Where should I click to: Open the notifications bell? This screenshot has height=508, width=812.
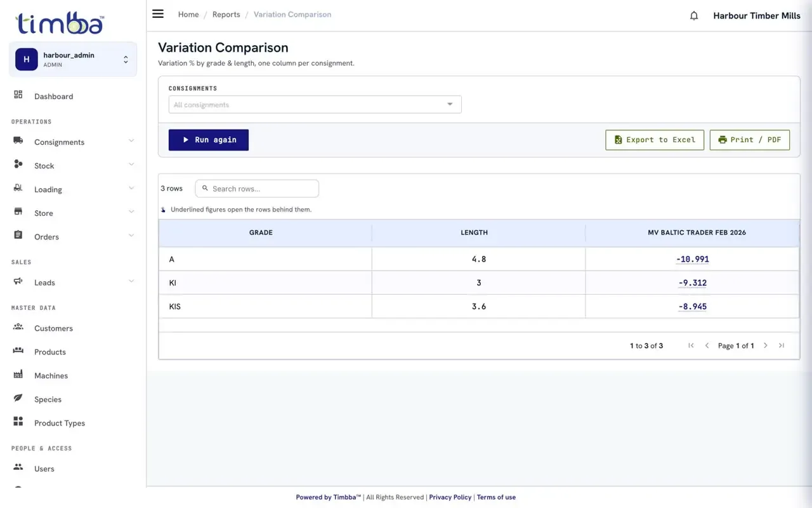click(x=694, y=16)
